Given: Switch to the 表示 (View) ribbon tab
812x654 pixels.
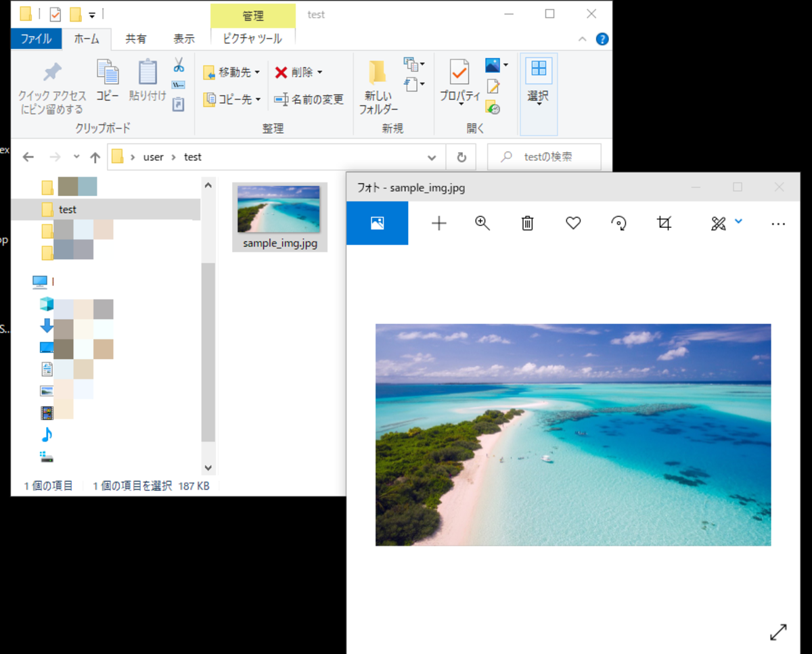Looking at the screenshot, I should 184,39.
